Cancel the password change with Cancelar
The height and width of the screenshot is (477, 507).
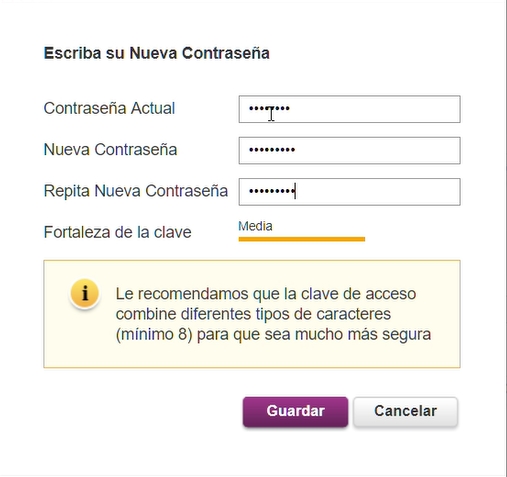pyautogui.click(x=405, y=411)
